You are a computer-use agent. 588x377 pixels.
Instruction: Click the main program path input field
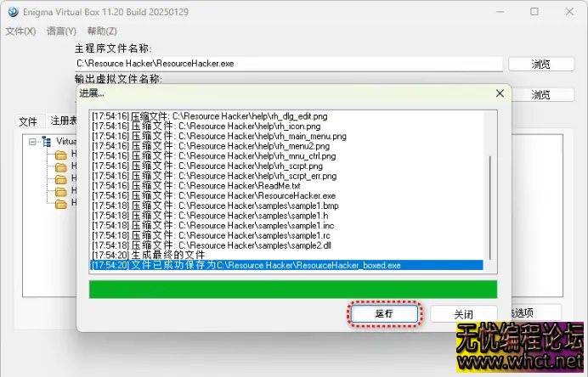[x=288, y=64]
